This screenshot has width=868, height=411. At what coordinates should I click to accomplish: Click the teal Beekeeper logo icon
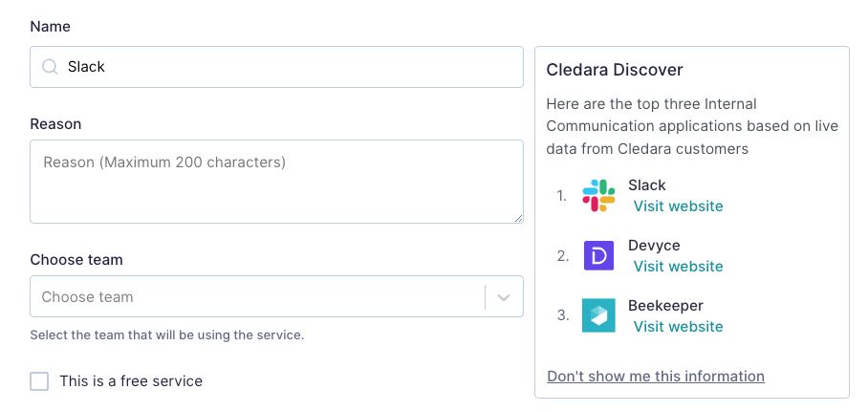coord(598,315)
